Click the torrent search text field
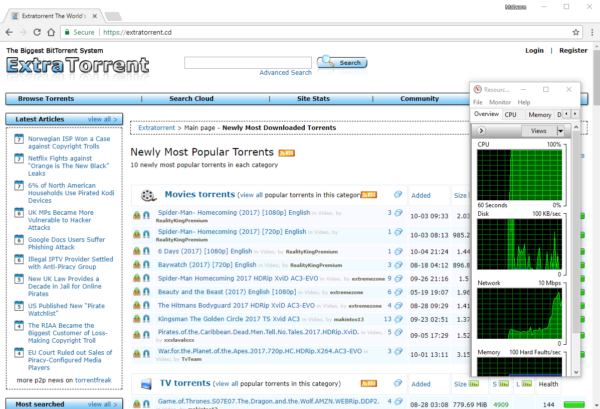Image resolution: width=600 pixels, height=409 pixels. tap(248, 62)
